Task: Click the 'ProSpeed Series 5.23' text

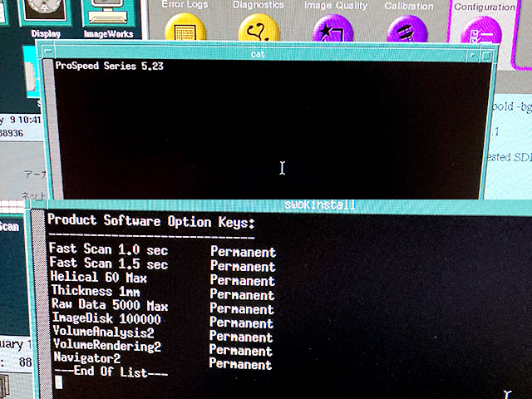Action: point(109,66)
